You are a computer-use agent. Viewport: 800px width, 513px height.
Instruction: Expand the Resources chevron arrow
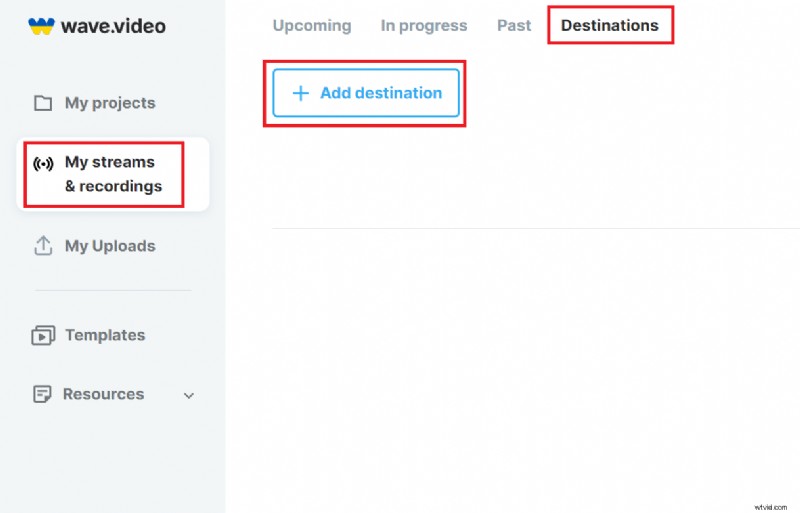pyautogui.click(x=189, y=396)
